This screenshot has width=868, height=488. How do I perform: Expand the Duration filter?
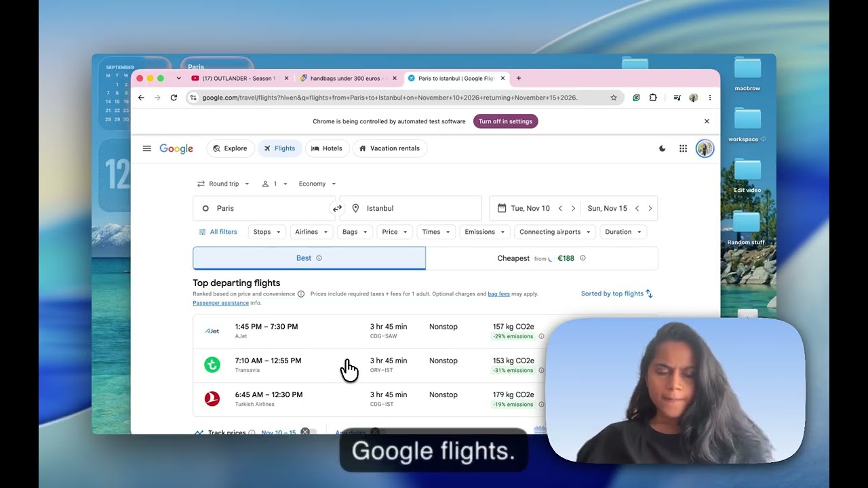(623, 232)
